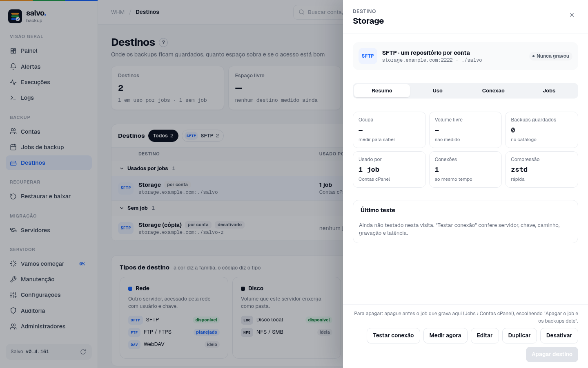Click the 'desativado' tag on Storage (cópia)

point(229,225)
